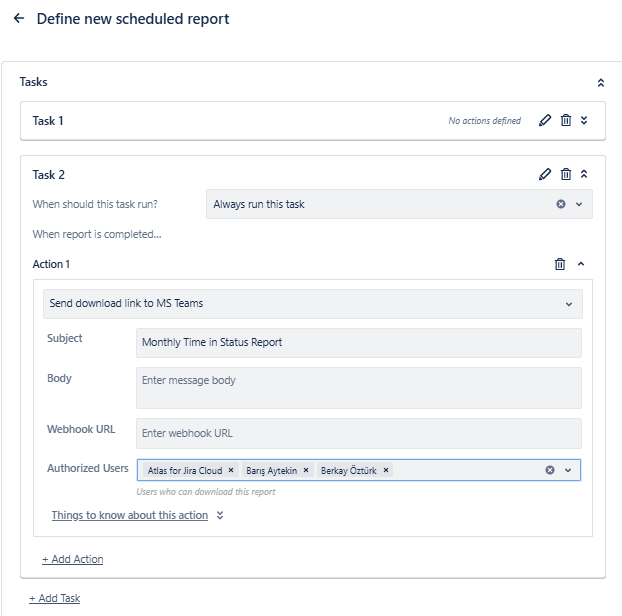Viewport: 622px width, 616px height.
Task: Collapse Action 1 section
Action: (581, 264)
